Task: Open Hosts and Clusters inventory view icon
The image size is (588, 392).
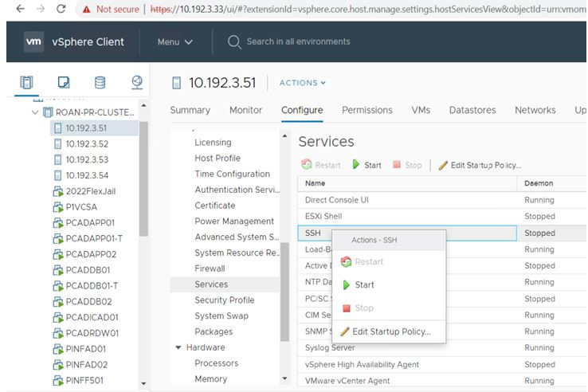Action: pyautogui.click(x=26, y=82)
